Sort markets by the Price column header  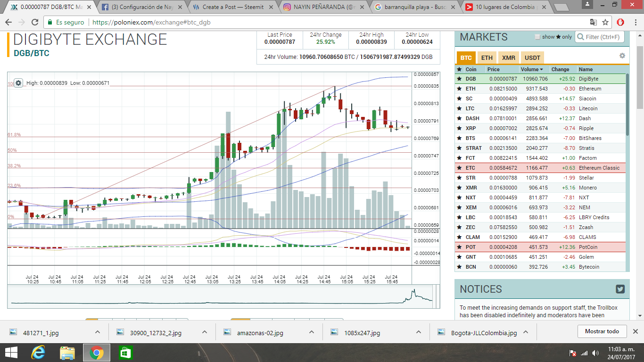tap(493, 69)
